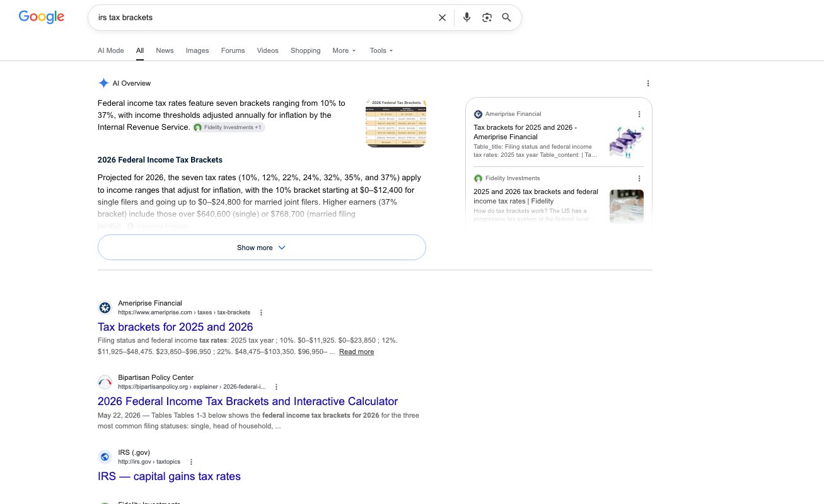Click the Ameriprise source card thumbnail
824x504 pixels.
click(627, 142)
